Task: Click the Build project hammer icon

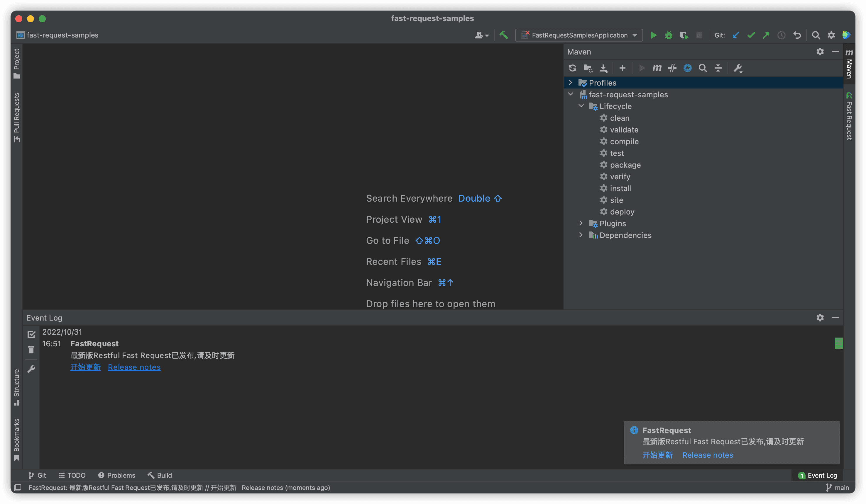Action: click(x=504, y=35)
